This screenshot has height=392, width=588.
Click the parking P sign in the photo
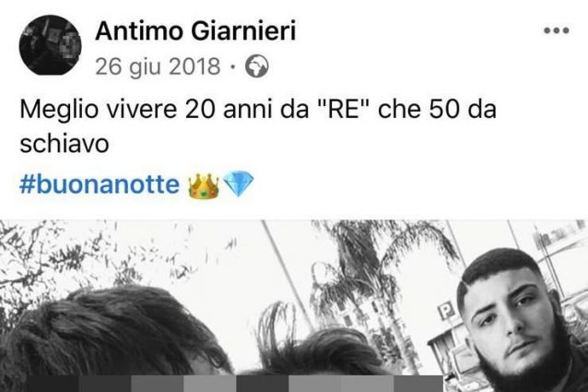pos(447,311)
